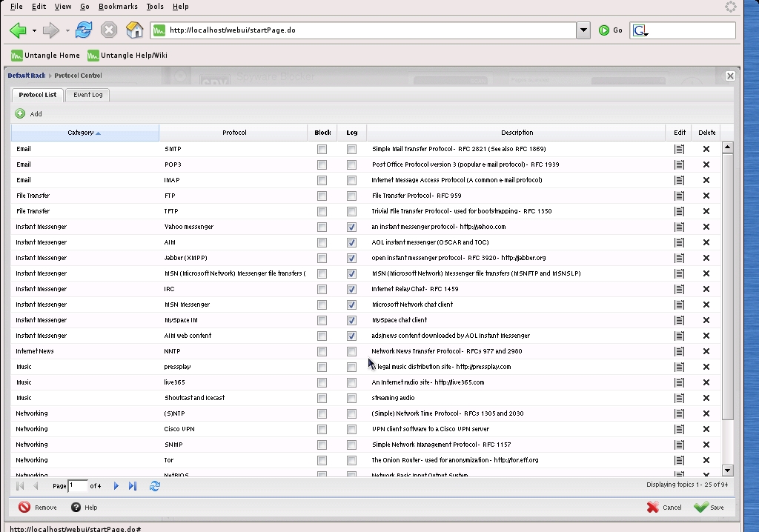Cancel the protocol changes
The image size is (759, 532).
pos(664,508)
